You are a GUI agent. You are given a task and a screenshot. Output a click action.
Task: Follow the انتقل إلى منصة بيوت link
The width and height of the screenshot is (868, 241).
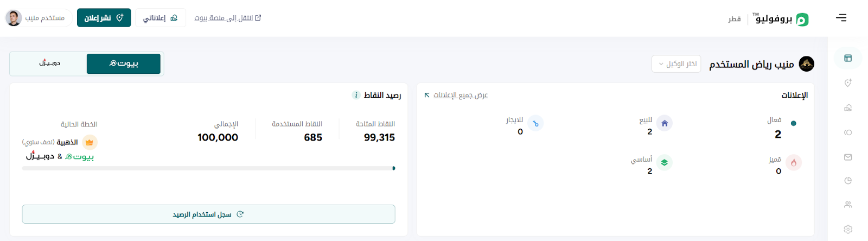coord(228,18)
